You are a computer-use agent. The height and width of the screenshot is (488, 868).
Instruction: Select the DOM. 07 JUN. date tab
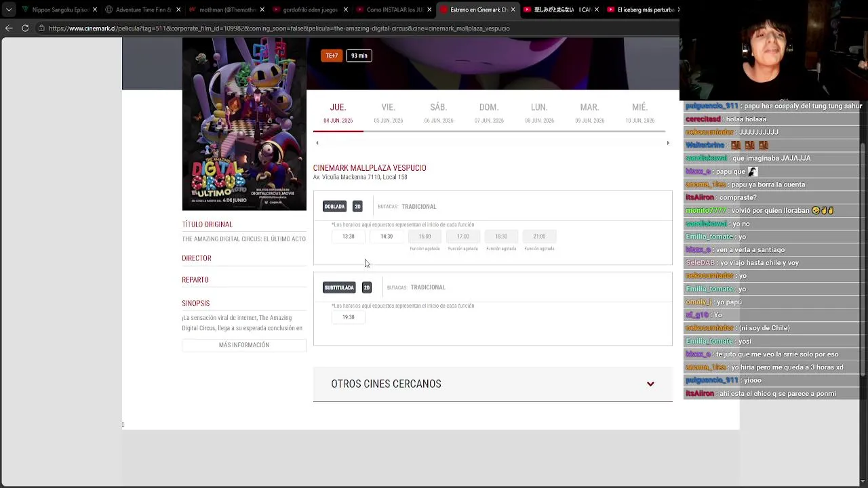pyautogui.click(x=489, y=113)
